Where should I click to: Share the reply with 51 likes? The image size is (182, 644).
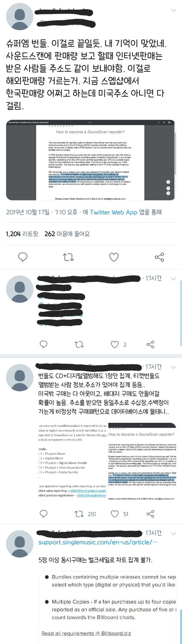(150, 514)
